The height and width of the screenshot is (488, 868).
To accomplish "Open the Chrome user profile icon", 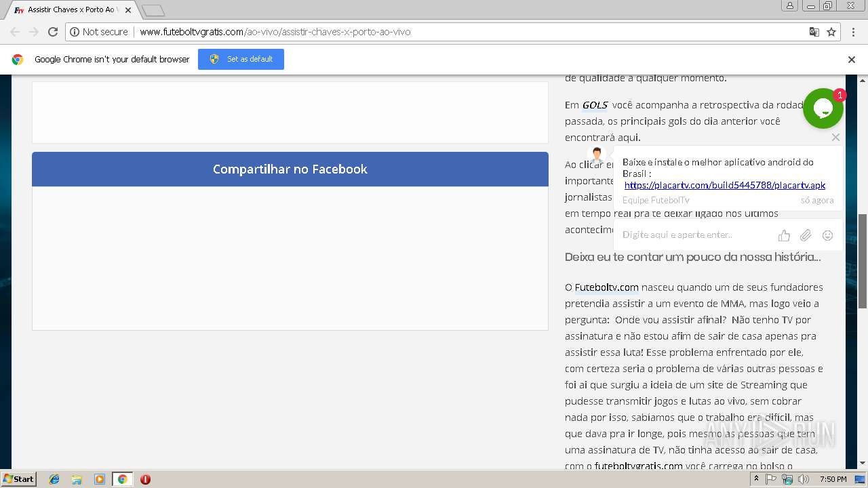I will click(790, 5).
